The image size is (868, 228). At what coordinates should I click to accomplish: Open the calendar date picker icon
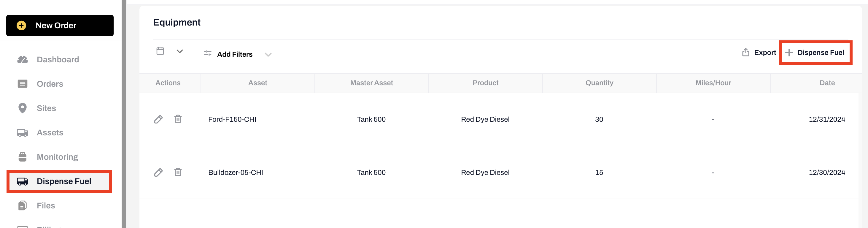coord(160,51)
